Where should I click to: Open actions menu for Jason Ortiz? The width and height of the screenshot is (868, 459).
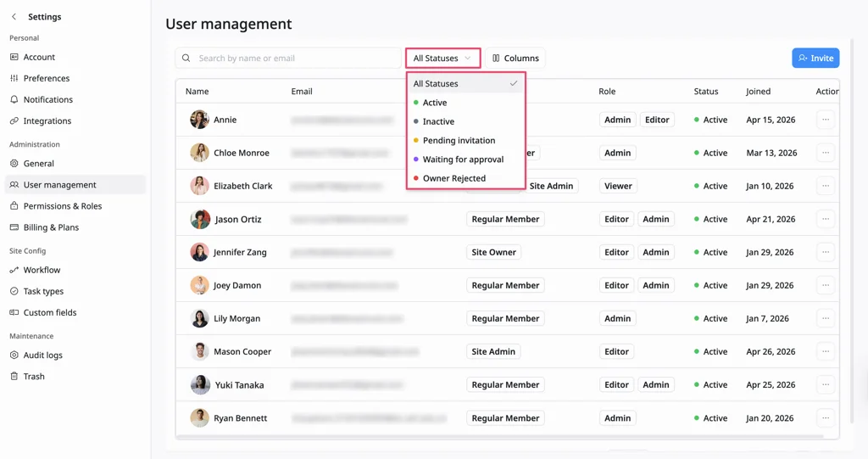point(826,219)
